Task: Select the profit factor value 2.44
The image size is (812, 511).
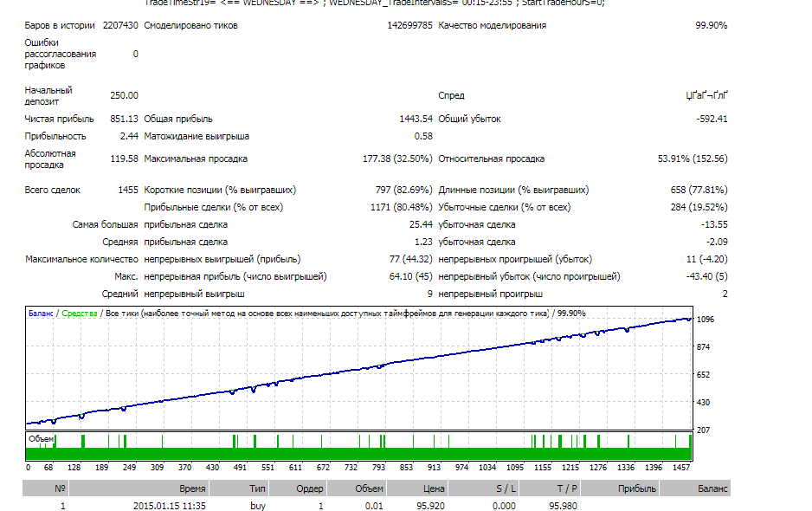Action: click(x=129, y=136)
